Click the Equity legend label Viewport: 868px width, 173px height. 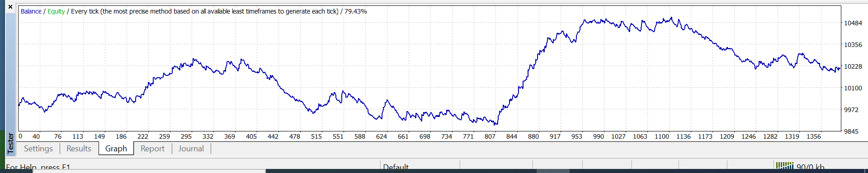point(56,11)
